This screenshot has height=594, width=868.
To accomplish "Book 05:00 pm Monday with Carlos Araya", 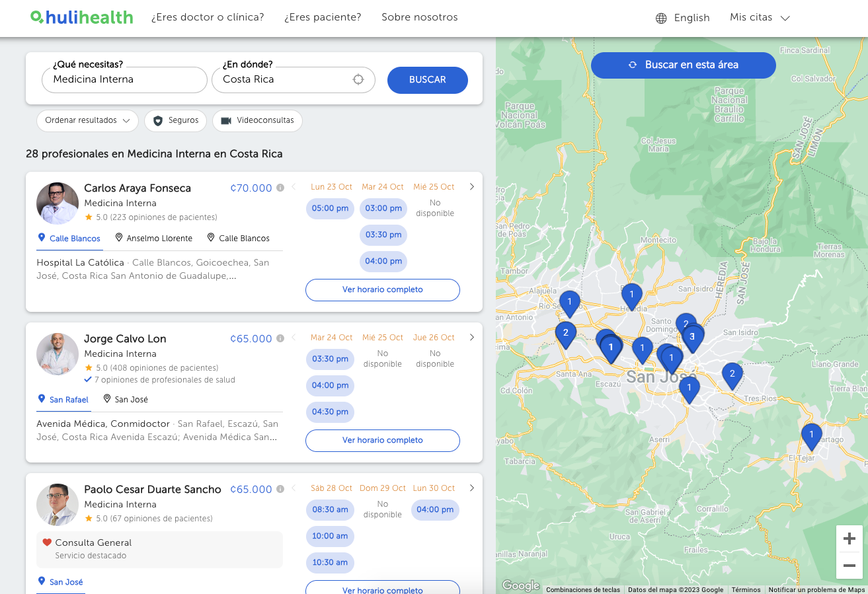I will pos(330,208).
